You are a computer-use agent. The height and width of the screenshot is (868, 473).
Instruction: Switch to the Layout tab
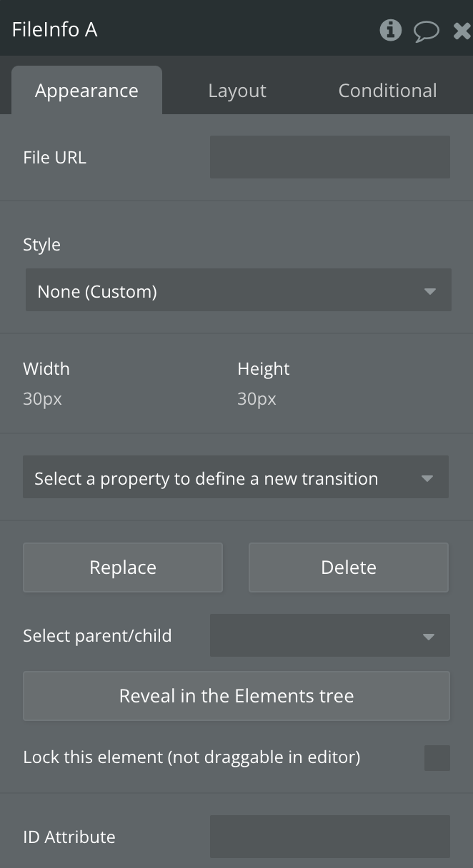click(x=237, y=91)
